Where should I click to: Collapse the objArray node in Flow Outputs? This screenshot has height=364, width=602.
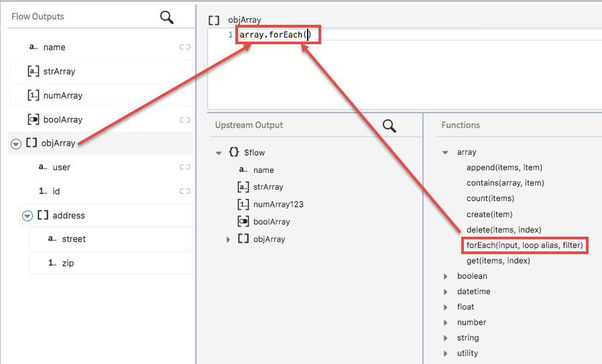15,144
